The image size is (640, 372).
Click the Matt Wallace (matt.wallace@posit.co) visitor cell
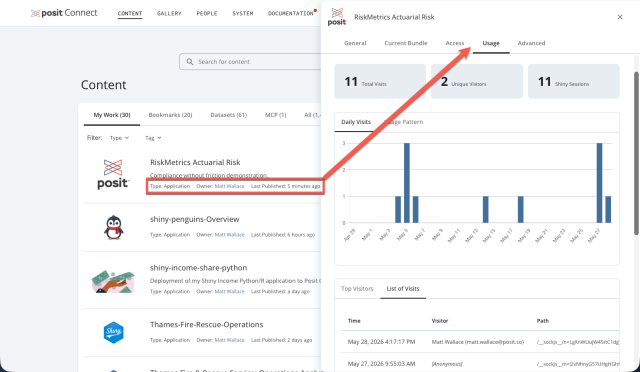point(478,342)
